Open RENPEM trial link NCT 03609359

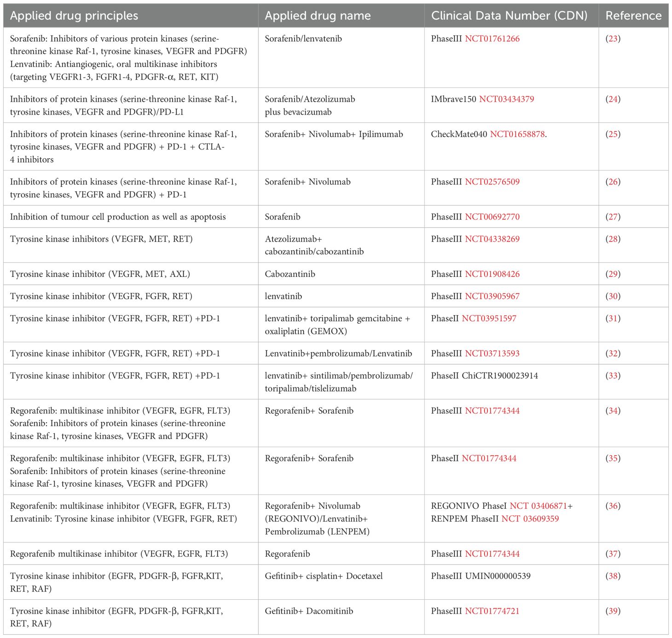pyautogui.click(x=530, y=518)
